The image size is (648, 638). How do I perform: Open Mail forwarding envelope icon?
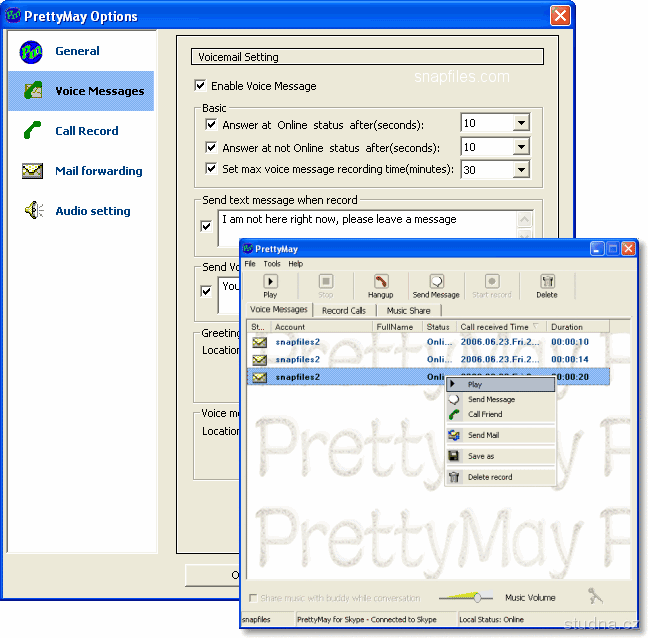coord(32,171)
